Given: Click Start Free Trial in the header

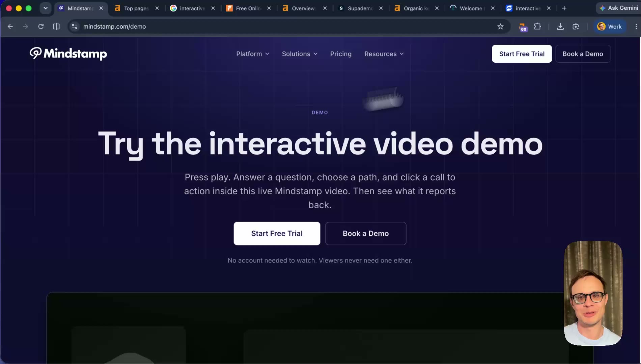Looking at the screenshot, I should [522, 54].
